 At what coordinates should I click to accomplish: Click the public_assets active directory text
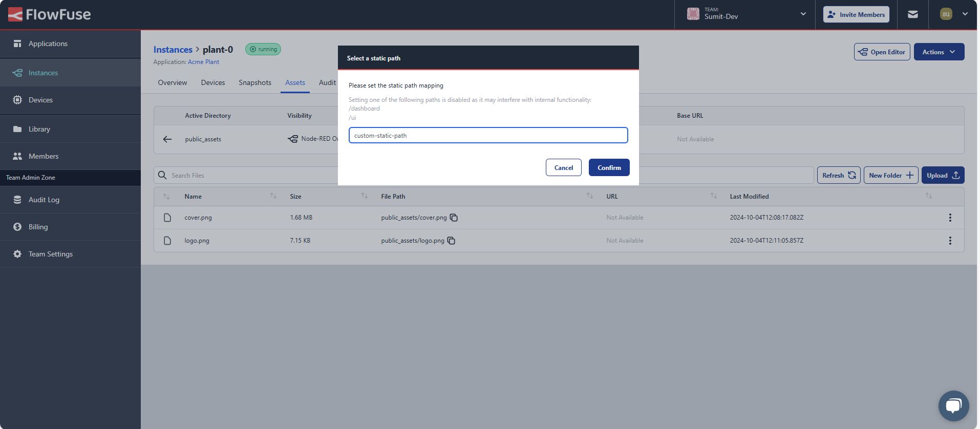coord(203,139)
